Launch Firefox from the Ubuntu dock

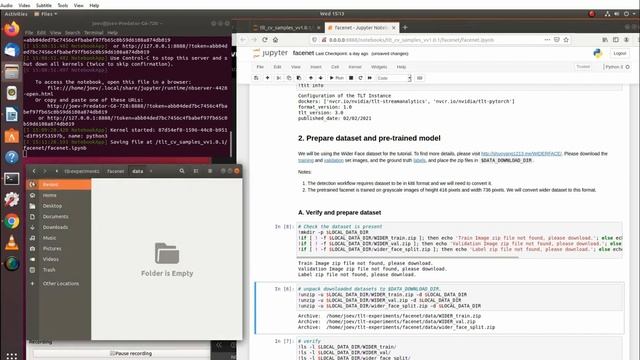[11, 29]
